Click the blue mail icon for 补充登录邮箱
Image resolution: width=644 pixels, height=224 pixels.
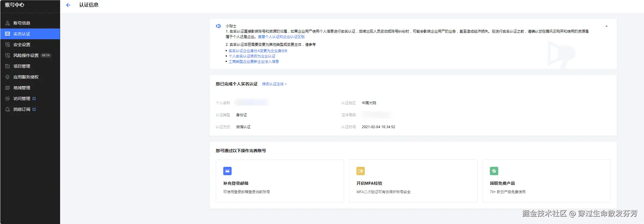tap(227, 171)
